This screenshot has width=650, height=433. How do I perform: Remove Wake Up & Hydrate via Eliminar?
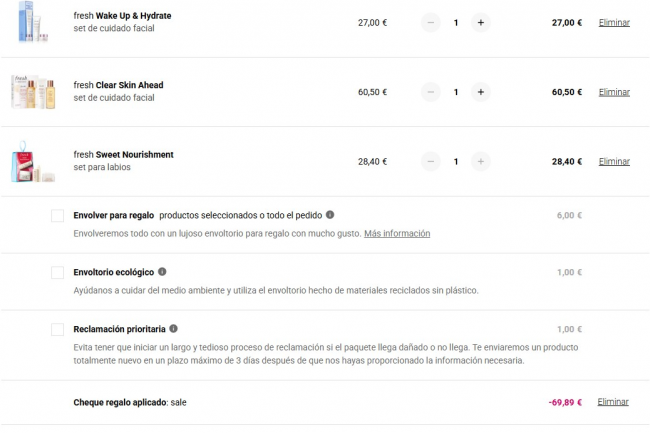click(614, 22)
